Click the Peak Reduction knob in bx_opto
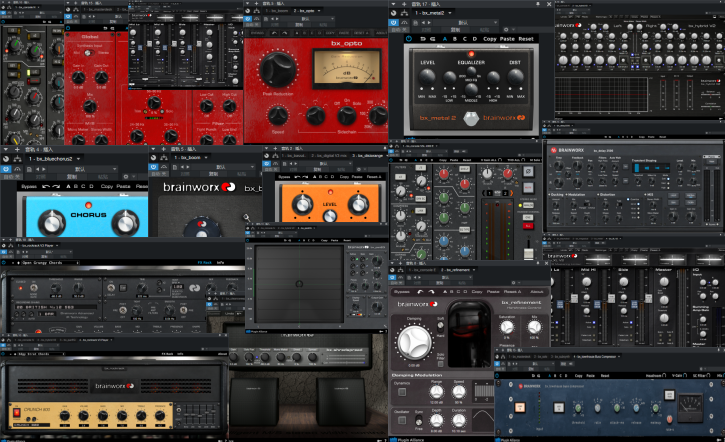This screenshot has height=442, width=725. [x=277, y=69]
